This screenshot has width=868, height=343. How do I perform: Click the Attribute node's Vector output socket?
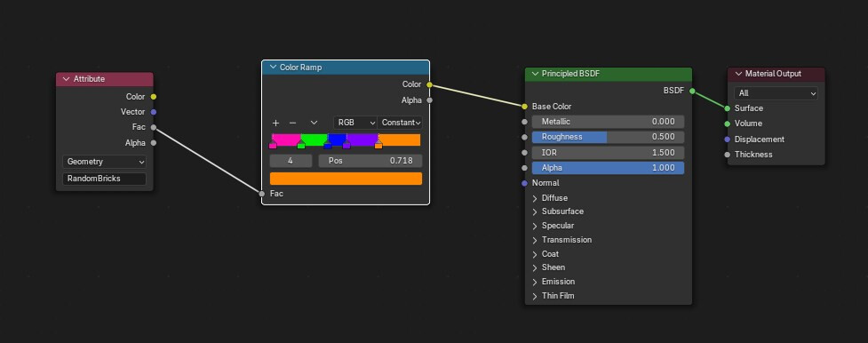pyautogui.click(x=154, y=112)
